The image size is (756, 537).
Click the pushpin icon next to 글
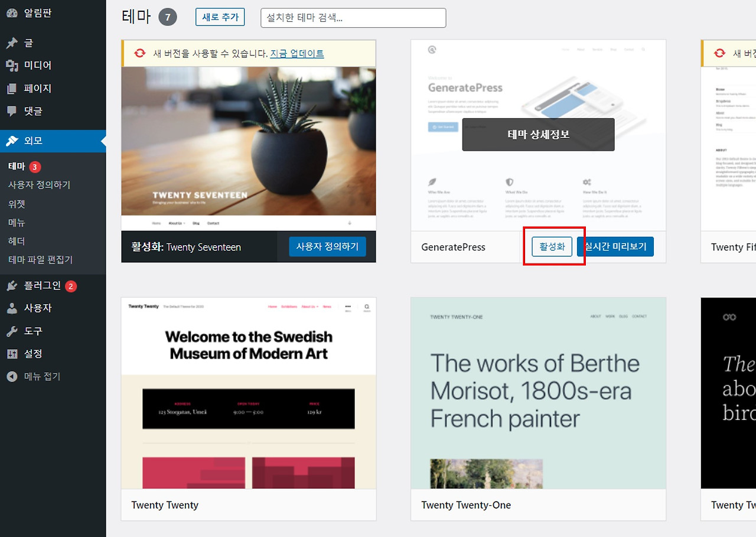pyautogui.click(x=12, y=43)
